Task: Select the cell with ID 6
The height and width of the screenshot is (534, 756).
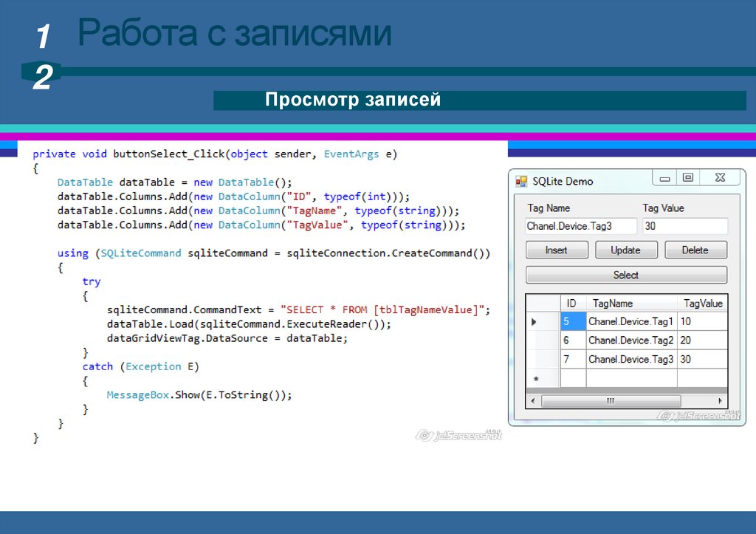Action: (x=573, y=340)
